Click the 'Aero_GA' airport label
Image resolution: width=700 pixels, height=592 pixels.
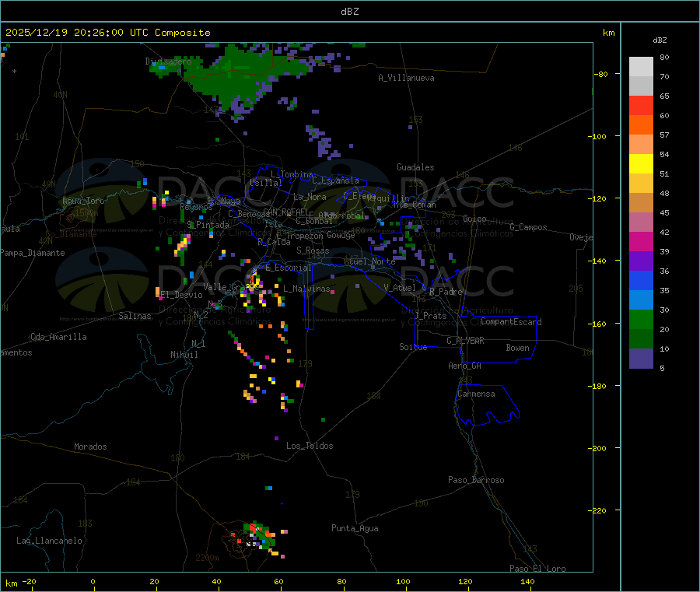point(464,366)
